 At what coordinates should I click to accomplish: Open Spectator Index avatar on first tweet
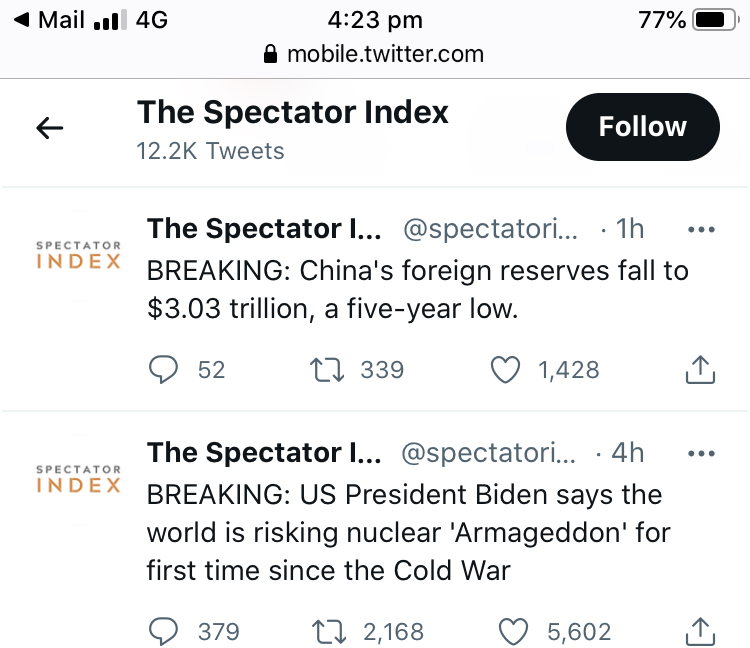pyautogui.click(x=78, y=255)
